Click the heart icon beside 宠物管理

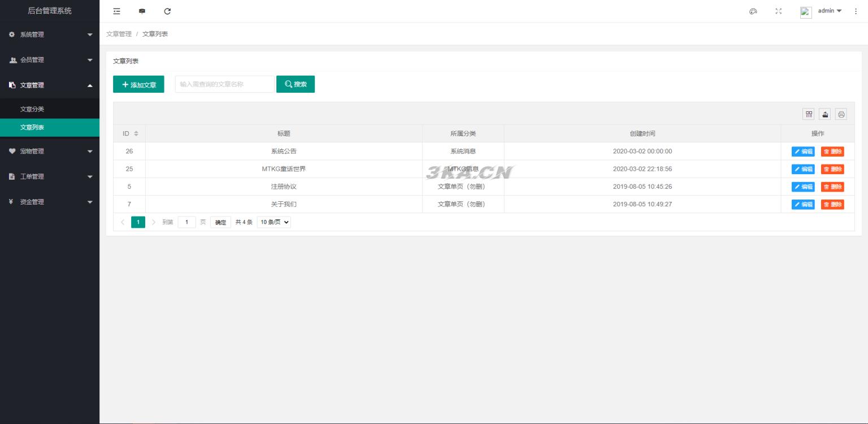[x=12, y=151]
